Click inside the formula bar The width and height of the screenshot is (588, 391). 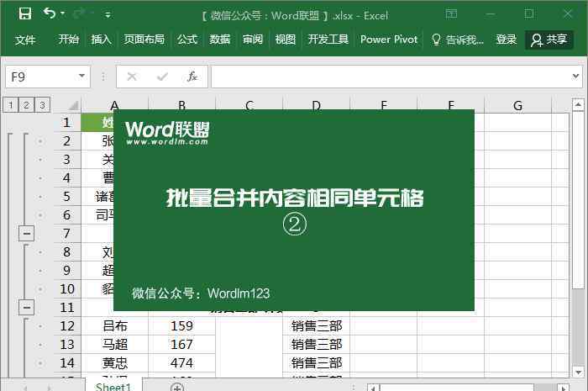pyautogui.click(x=390, y=77)
